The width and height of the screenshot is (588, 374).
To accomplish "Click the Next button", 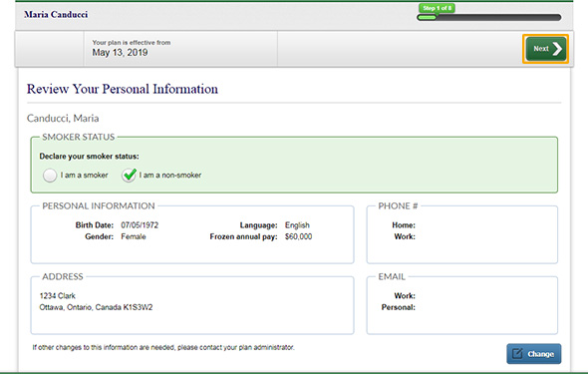I will click(545, 49).
